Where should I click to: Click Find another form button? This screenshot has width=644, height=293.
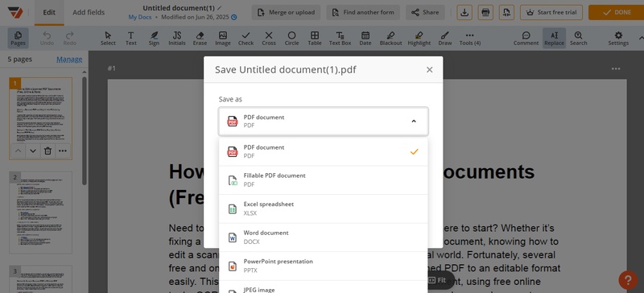(364, 12)
